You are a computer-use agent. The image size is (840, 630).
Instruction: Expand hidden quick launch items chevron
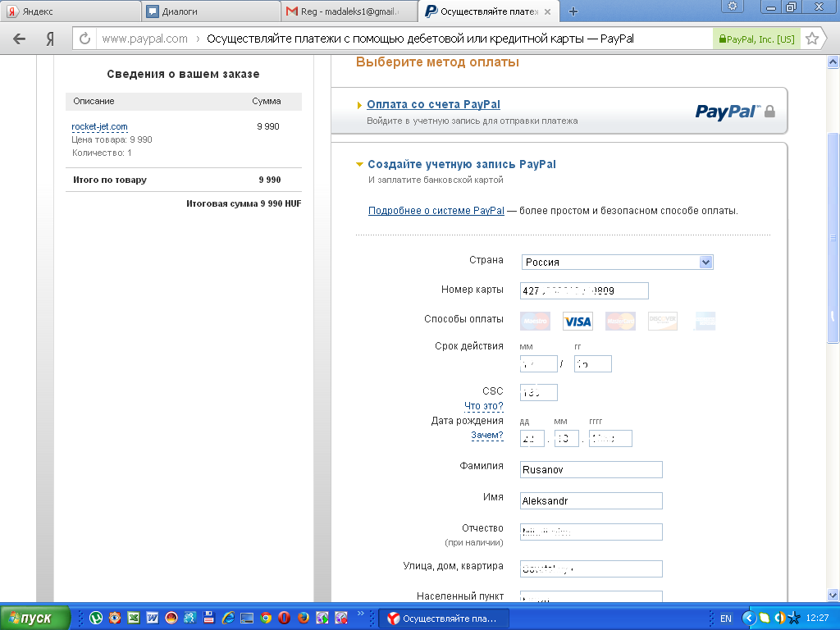[x=361, y=614]
